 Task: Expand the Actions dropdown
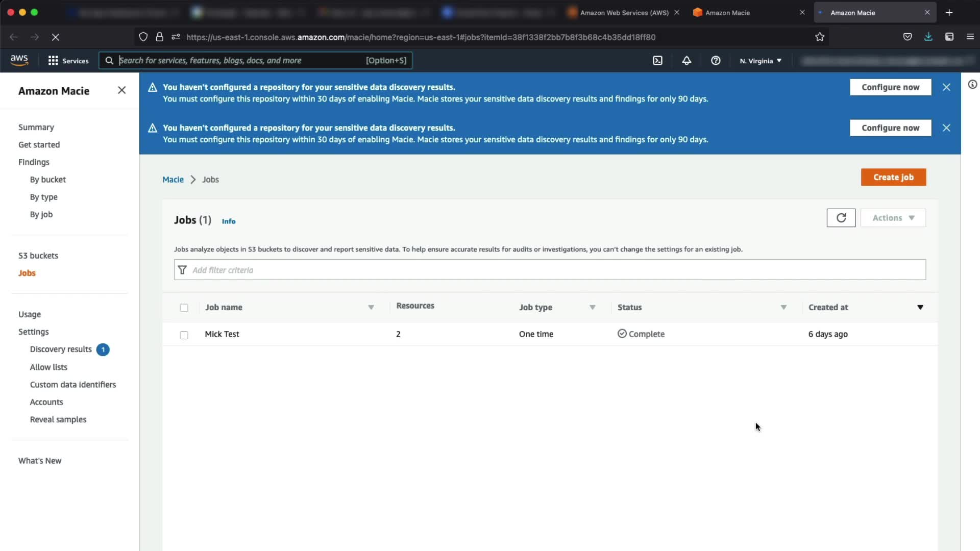[893, 218]
